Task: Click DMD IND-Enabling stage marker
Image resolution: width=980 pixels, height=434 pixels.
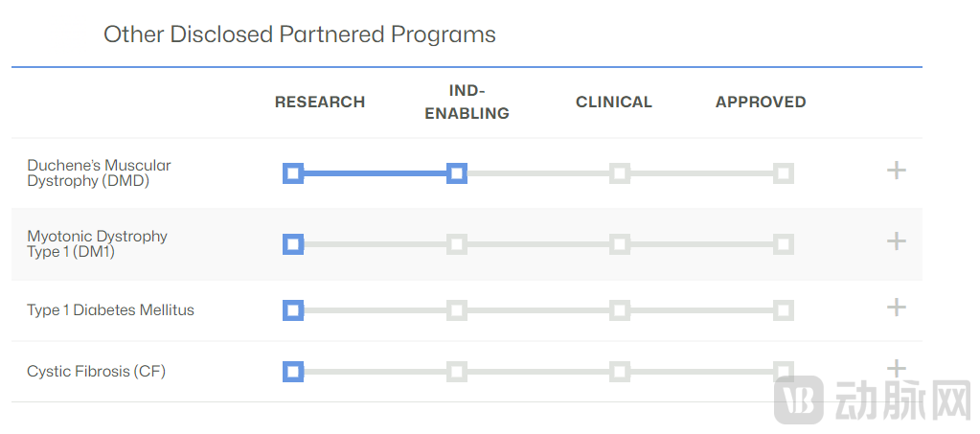Action: click(x=457, y=173)
